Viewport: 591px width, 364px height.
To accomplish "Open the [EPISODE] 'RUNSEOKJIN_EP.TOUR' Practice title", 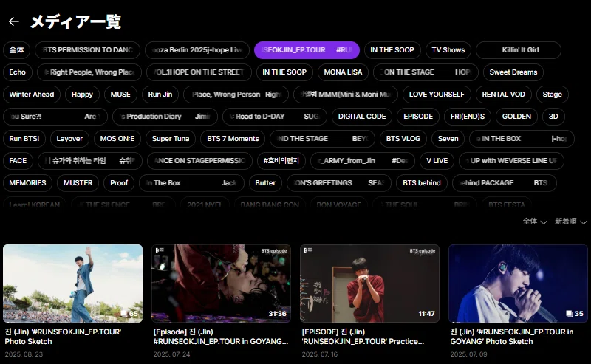I will (363, 337).
